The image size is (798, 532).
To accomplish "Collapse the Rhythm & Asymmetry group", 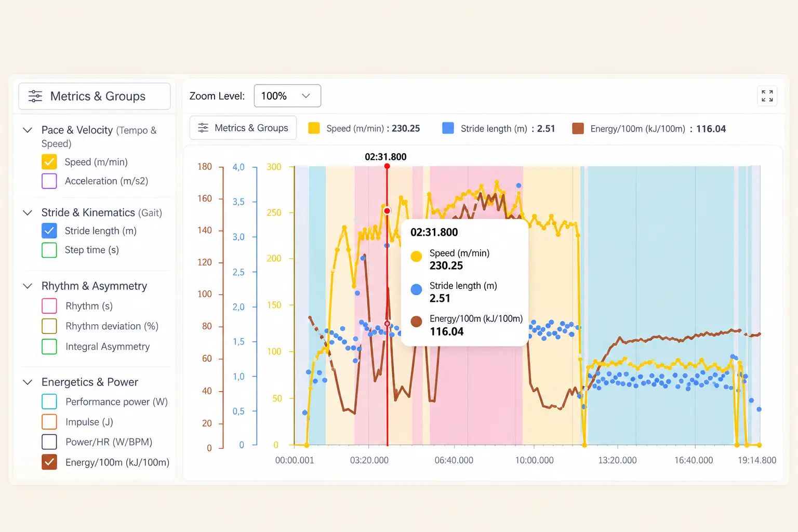I will [x=28, y=286].
